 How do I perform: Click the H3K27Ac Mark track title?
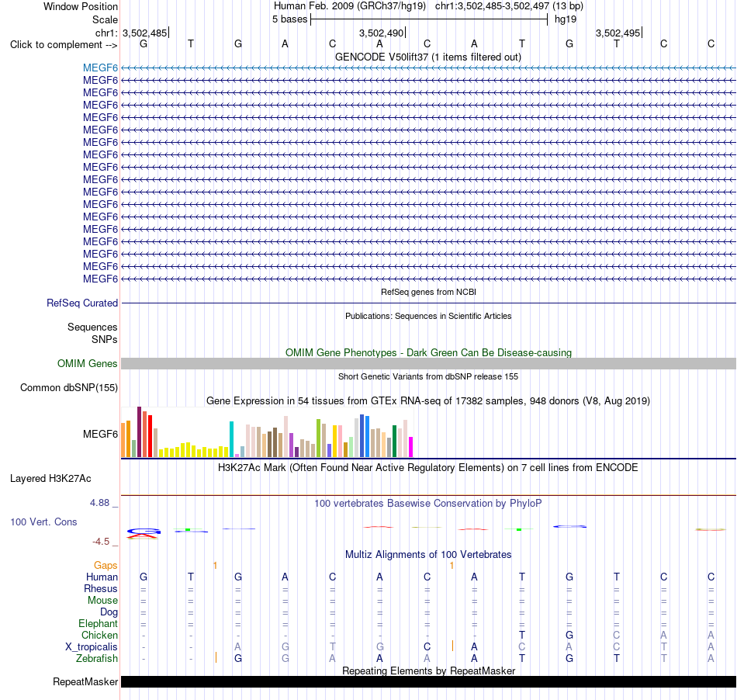pyautogui.click(x=428, y=468)
